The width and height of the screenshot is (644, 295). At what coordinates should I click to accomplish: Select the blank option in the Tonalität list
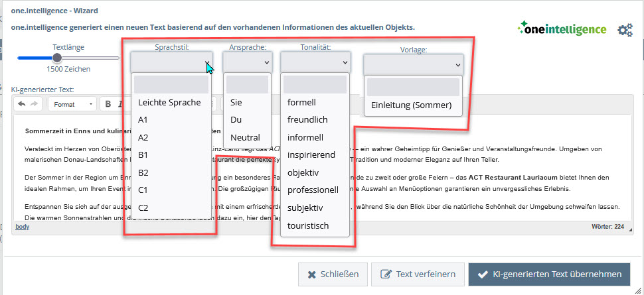coord(315,84)
